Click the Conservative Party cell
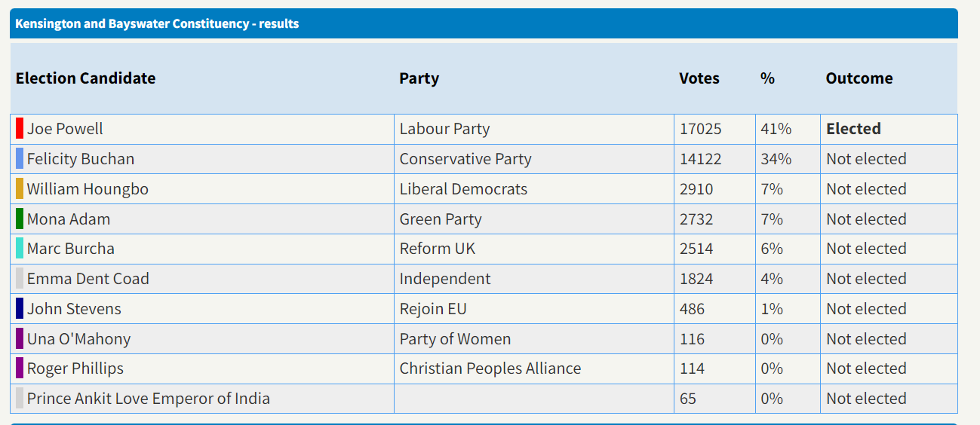 click(x=465, y=159)
